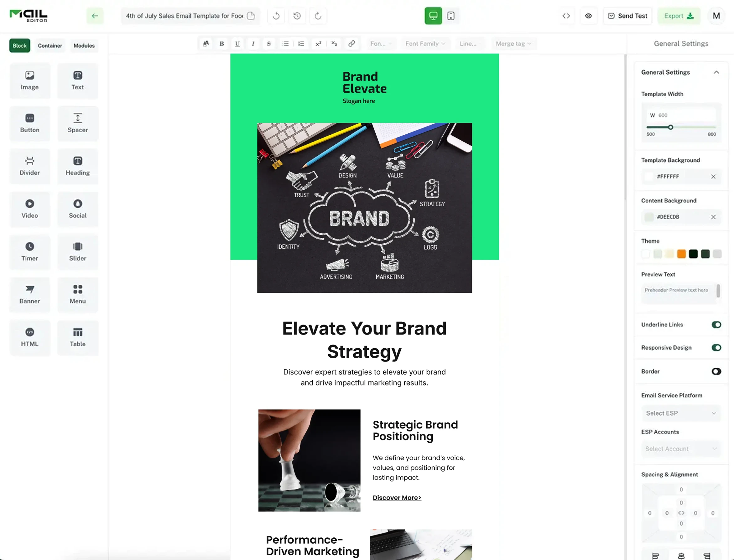Click the Discover More link

pos(397,498)
